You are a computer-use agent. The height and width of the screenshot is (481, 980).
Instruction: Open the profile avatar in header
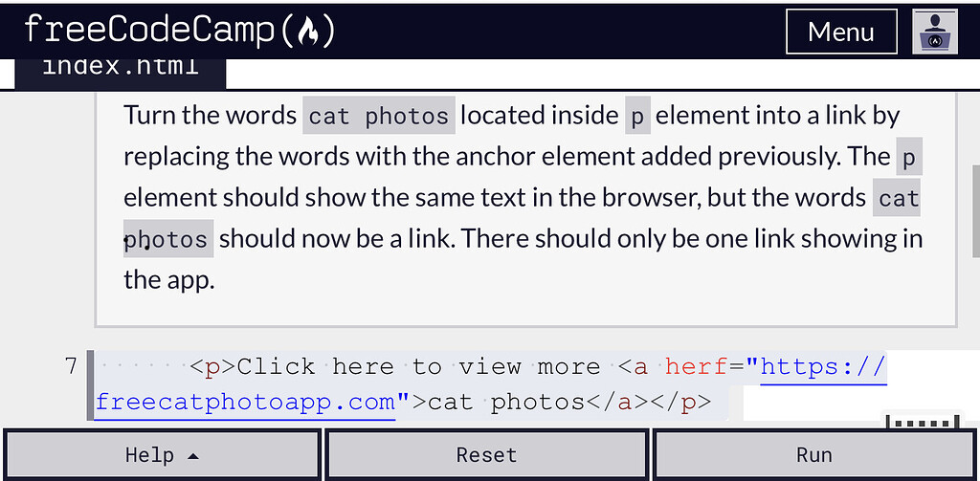[935, 32]
